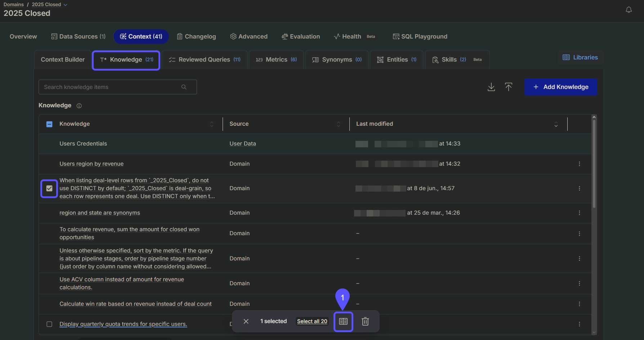Open row menu for calculate revenue row
The height and width of the screenshot is (340, 644).
(x=580, y=233)
